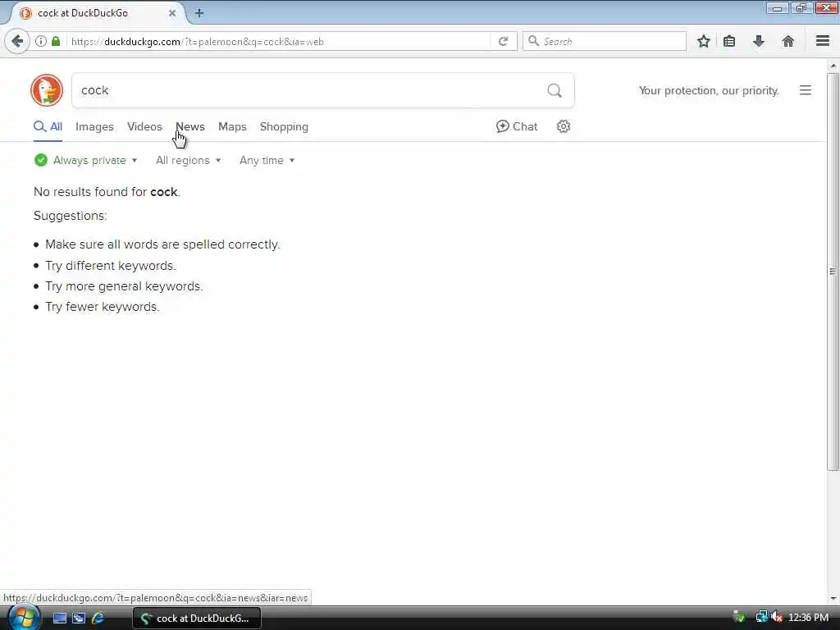Image resolution: width=840 pixels, height=630 pixels.
Task: Open a new tab with the plus button
Action: (x=199, y=13)
